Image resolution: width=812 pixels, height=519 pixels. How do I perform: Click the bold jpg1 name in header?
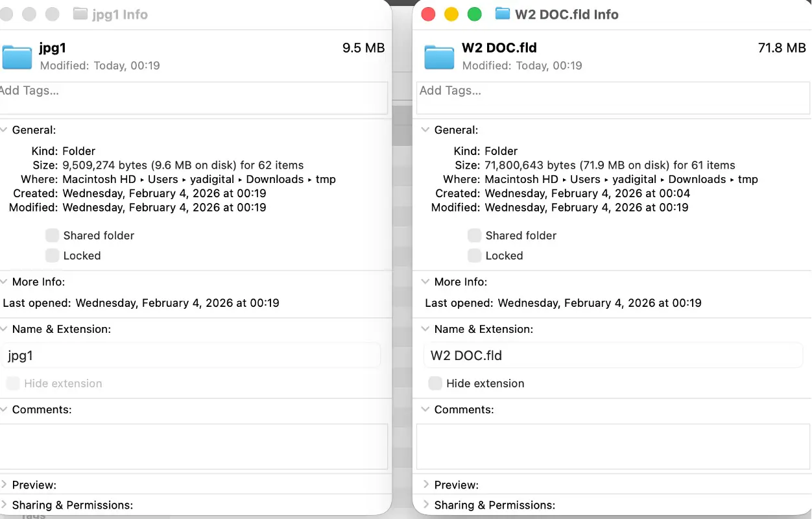(x=53, y=48)
